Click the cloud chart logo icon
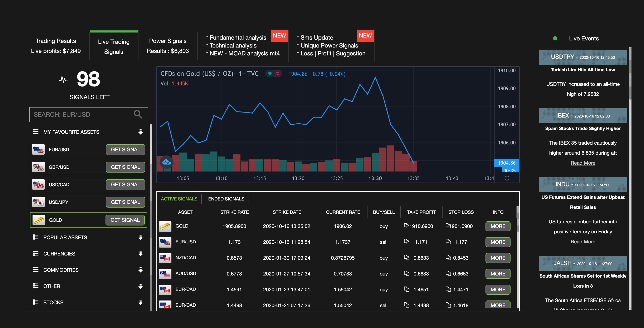The width and height of the screenshot is (644, 328). click(x=166, y=162)
